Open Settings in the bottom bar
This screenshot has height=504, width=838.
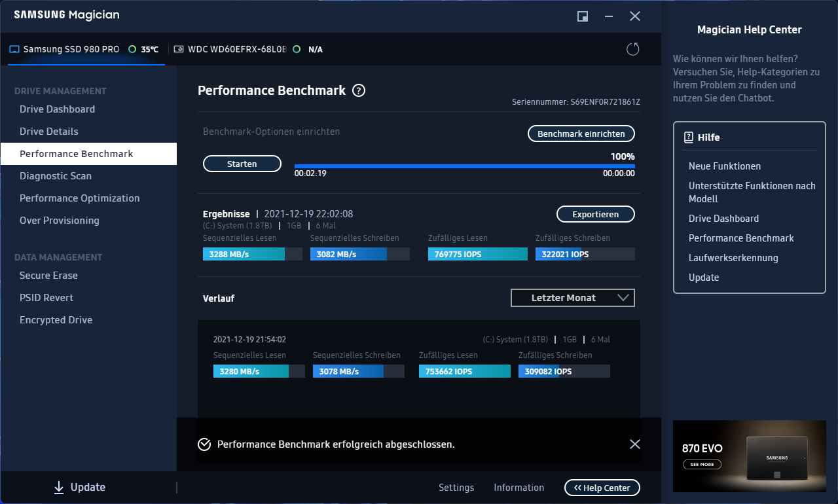[x=456, y=488]
